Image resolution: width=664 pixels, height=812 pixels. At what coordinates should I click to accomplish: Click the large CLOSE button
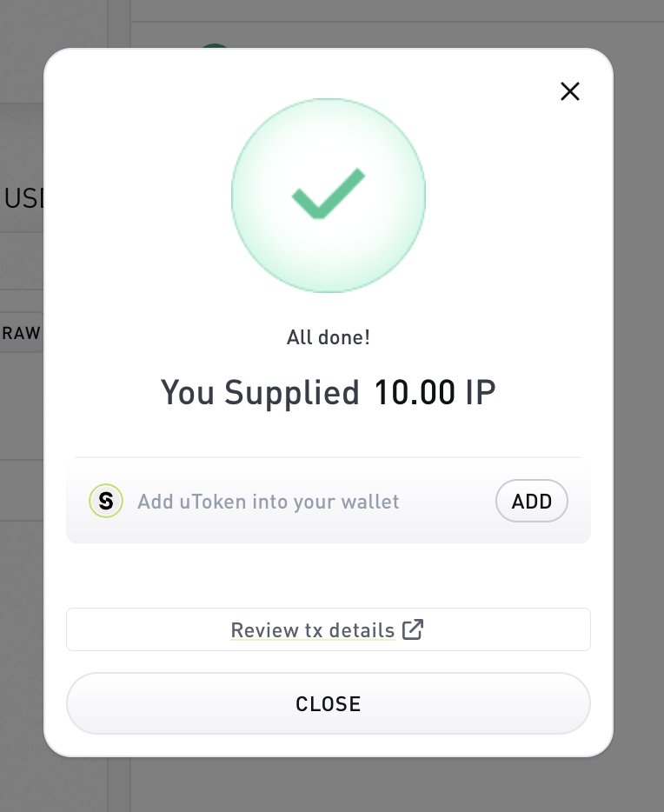329,703
